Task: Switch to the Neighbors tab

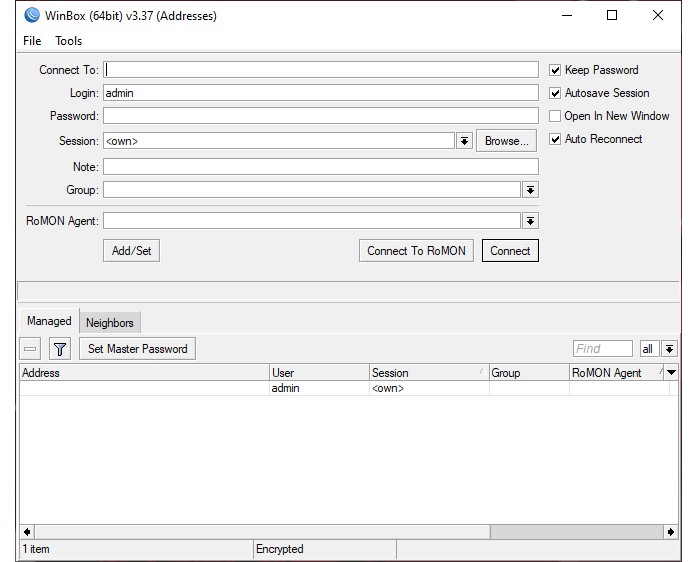Action: [x=110, y=323]
